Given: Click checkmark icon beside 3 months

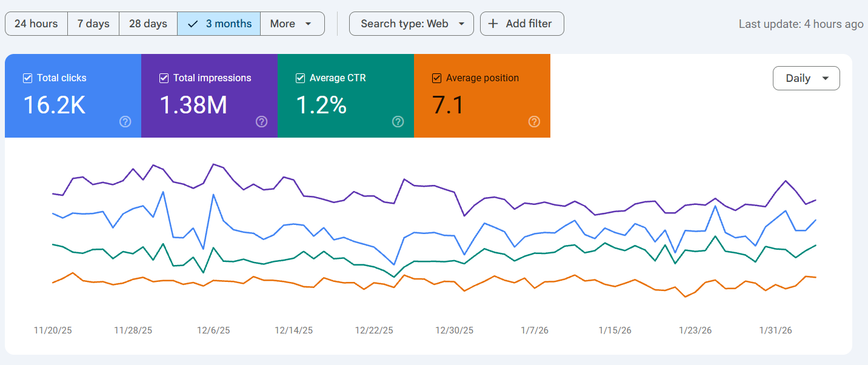Looking at the screenshot, I should point(193,24).
